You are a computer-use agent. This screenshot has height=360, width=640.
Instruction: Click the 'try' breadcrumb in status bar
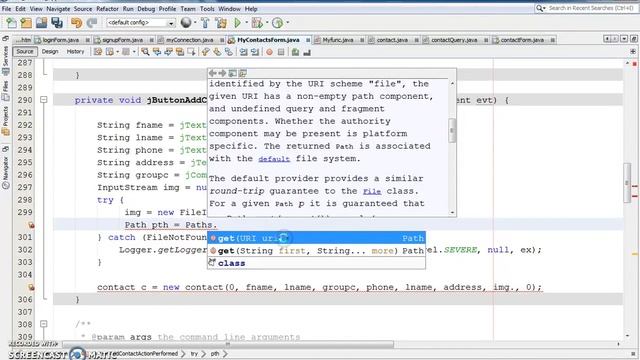click(194, 354)
